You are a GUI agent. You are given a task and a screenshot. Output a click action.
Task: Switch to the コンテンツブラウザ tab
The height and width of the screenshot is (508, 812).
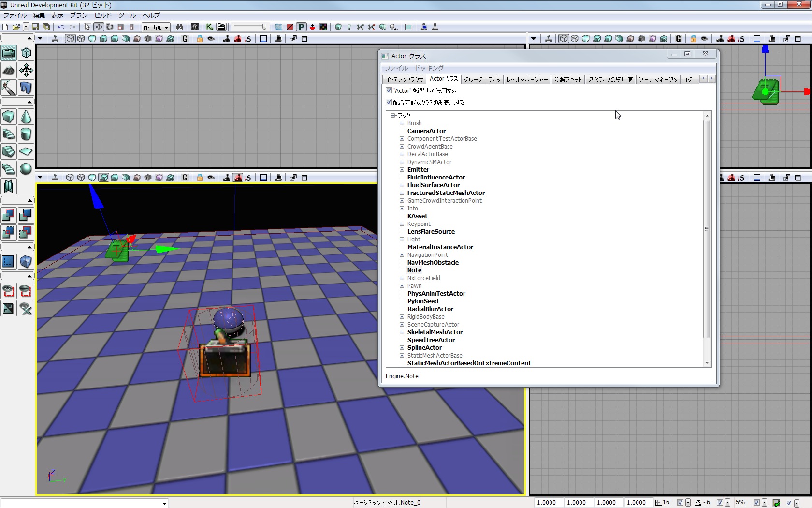(x=404, y=79)
